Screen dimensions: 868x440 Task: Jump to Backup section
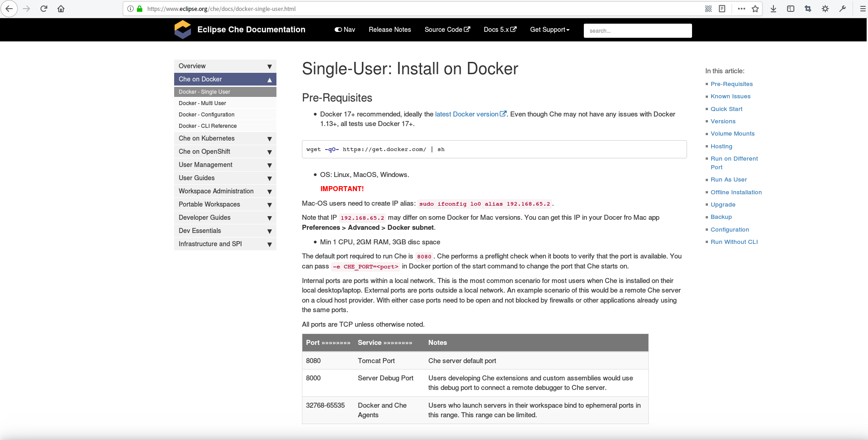(x=721, y=217)
